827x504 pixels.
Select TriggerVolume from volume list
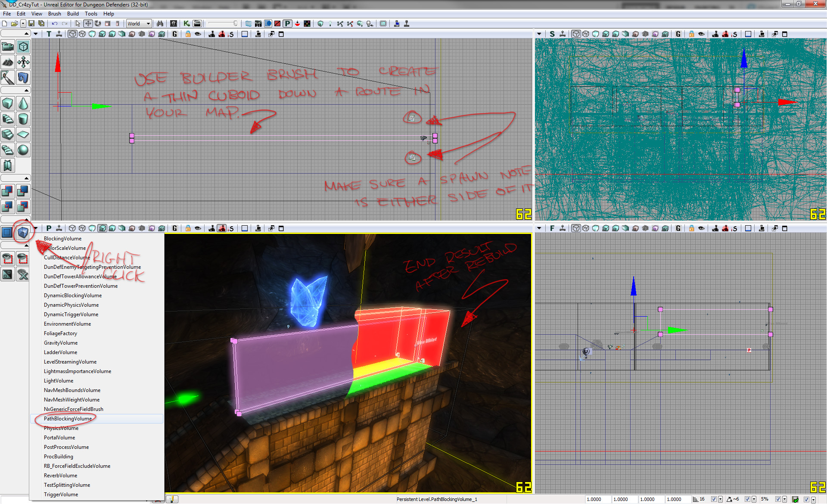(97, 495)
